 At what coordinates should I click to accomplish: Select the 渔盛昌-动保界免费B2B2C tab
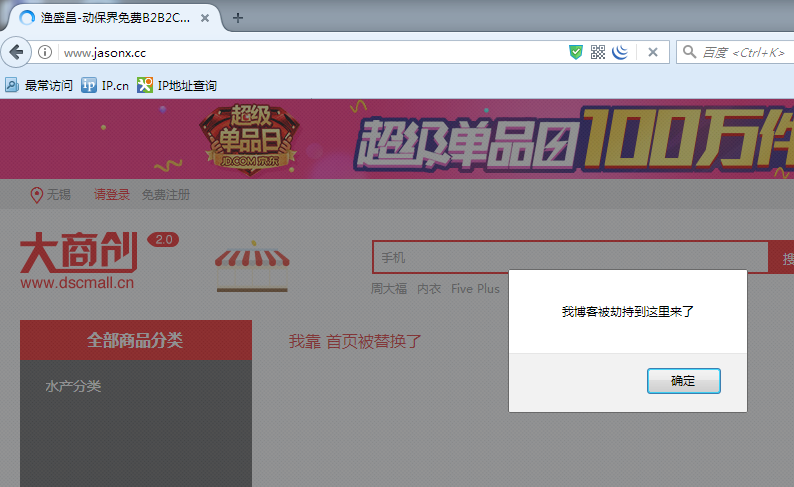[x=110, y=18]
